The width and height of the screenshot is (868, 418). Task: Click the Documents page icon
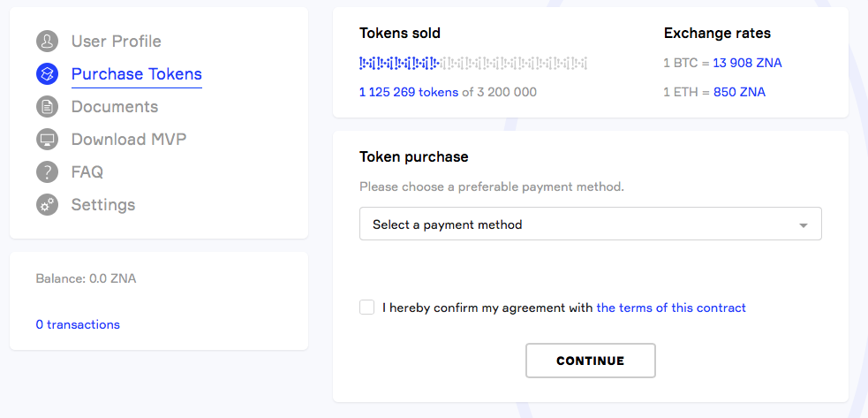[x=47, y=107]
